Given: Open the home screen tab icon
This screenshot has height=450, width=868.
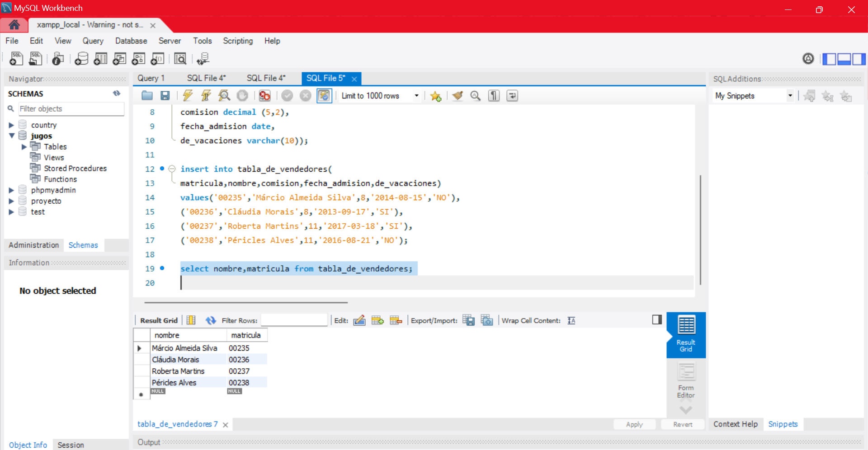Looking at the screenshot, I should pos(14,24).
